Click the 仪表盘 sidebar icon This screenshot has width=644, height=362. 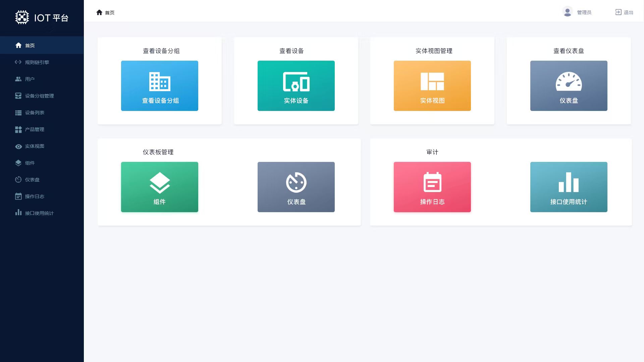18,180
